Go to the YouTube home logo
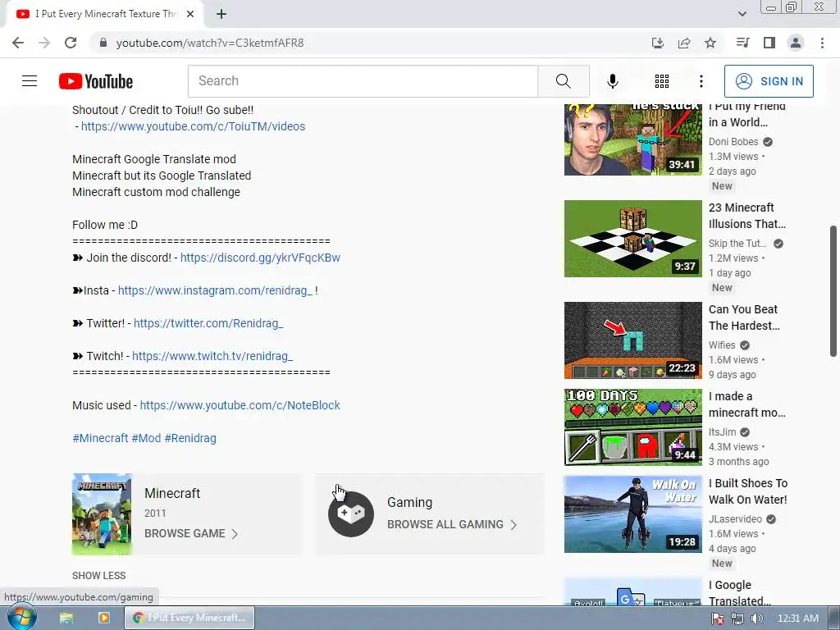 pyautogui.click(x=96, y=81)
